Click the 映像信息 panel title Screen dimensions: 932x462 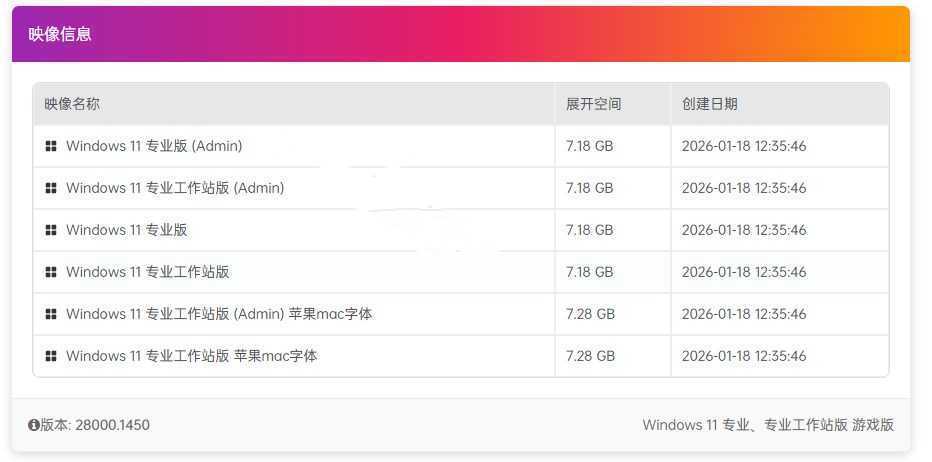pos(60,34)
